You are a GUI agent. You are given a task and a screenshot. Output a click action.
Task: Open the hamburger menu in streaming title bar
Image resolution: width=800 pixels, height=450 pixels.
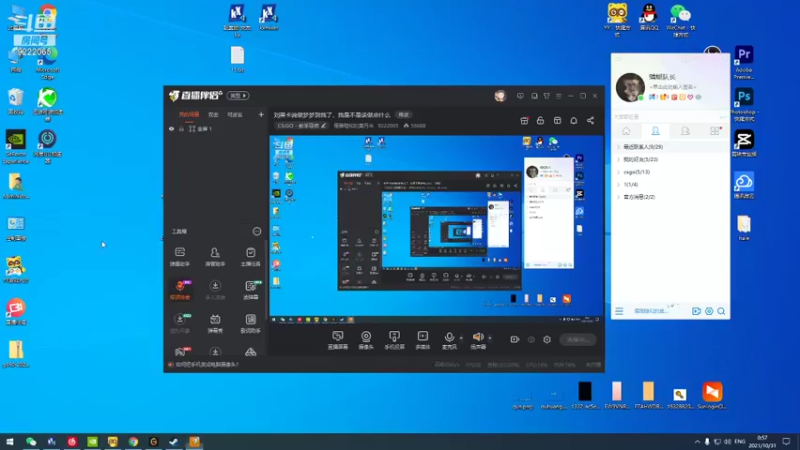(x=559, y=96)
